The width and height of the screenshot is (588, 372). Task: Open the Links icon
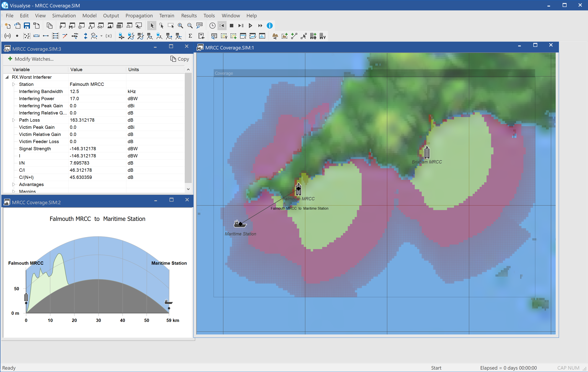(46, 36)
